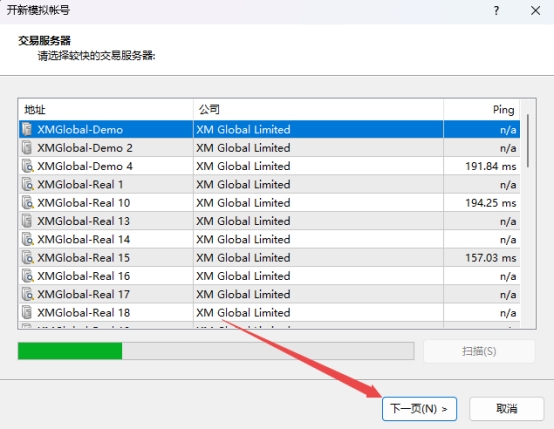Click the n/a ping of XMGlobal-Real 18 row

(x=508, y=313)
